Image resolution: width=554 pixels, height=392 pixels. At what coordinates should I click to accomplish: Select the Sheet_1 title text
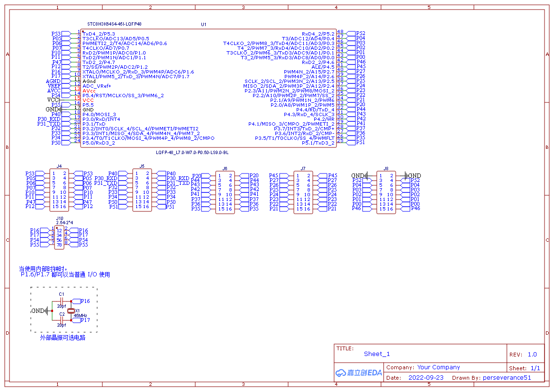(377, 354)
